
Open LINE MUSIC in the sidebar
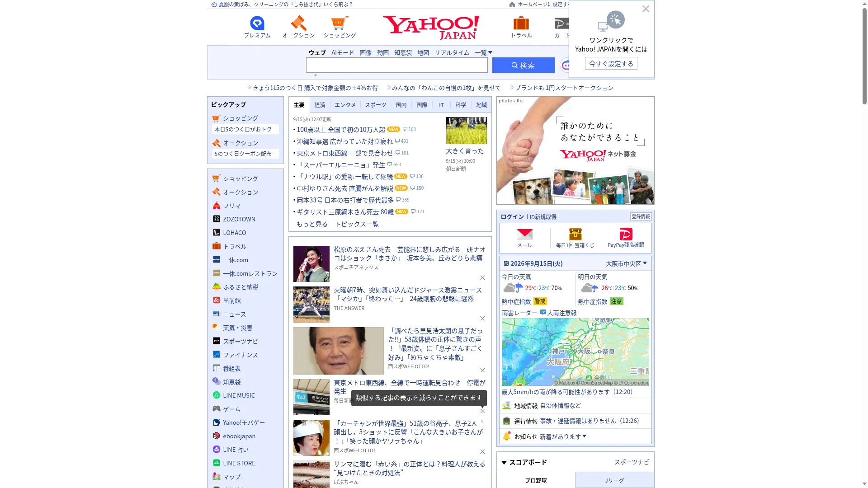(x=239, y=395)
